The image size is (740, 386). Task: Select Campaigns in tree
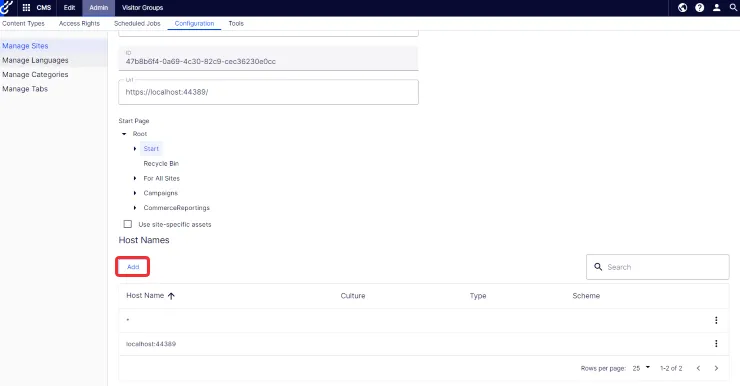coord(160,193)
